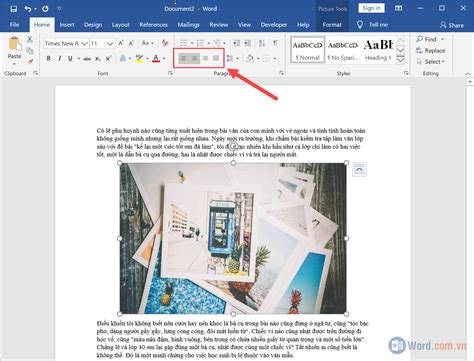474x361 pixels.
Task: Expand the Styles gallery More arrow
Action: click(x=400, y=60)
